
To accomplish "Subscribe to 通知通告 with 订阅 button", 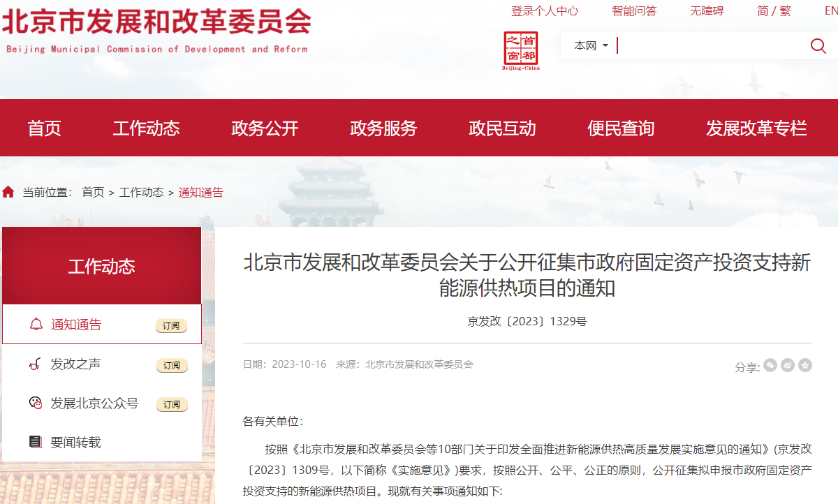I will coord(171,326).
